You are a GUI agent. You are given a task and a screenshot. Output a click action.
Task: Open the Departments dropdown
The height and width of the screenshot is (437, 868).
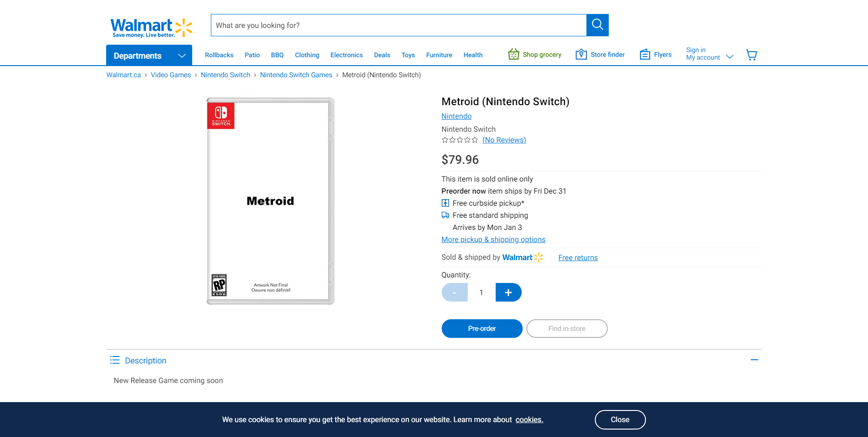pos(149,55)
